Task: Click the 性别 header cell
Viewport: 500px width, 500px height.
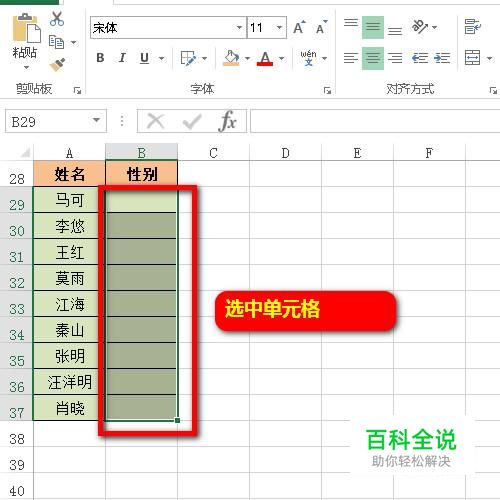Action: (141, 174)
